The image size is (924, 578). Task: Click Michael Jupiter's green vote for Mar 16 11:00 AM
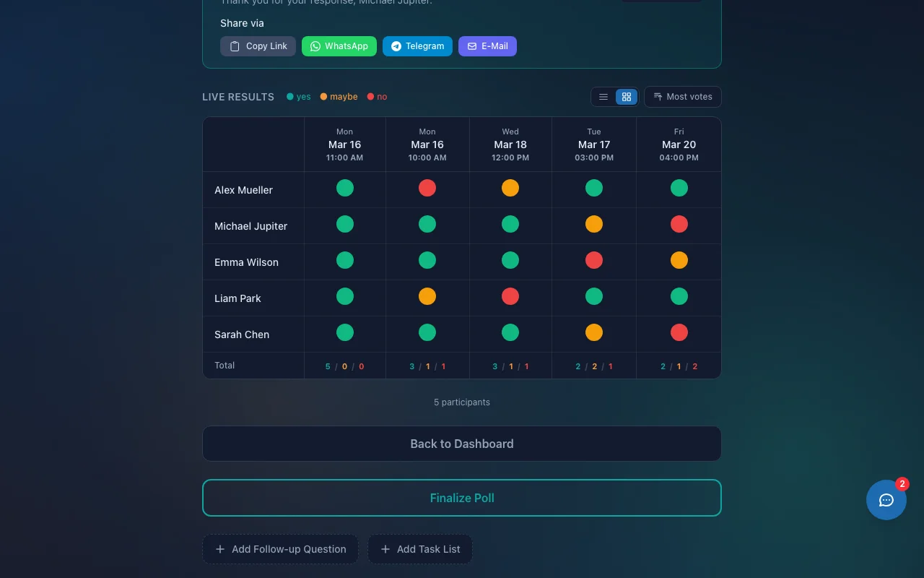click(x=345, y=224)
